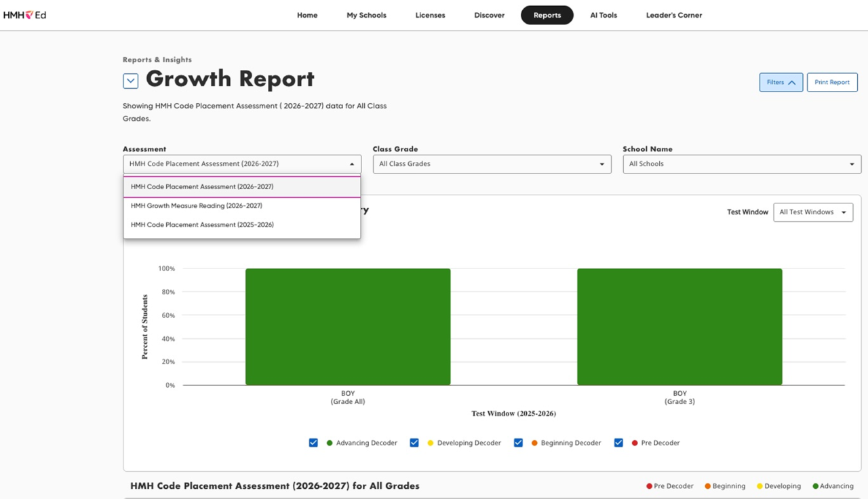This screenshot has height=499, width=868.
Task: Choose HMH Code Placement Assessment (2025-2026) option
Action: [x=242, y=224]
